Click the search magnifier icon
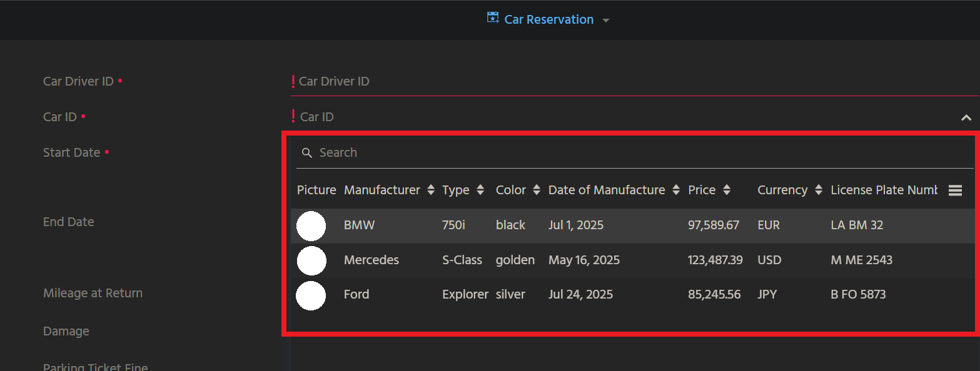The width and height of the screenshot is (980, 371). pos(306,153)
